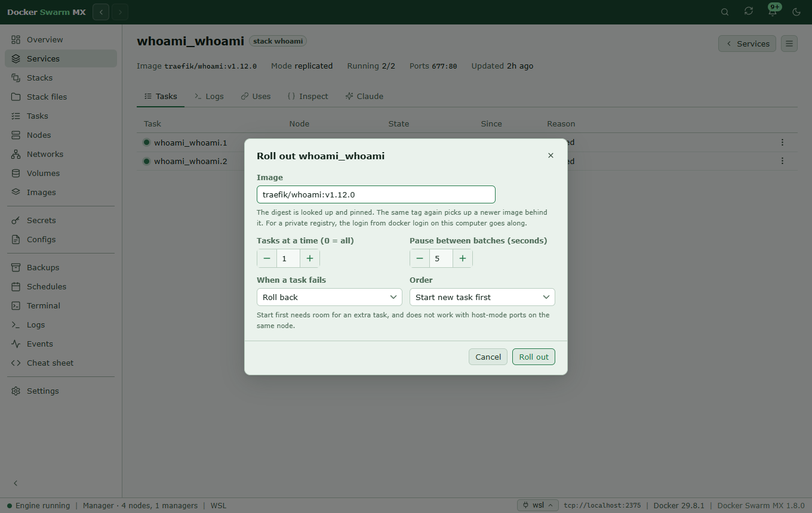Open the hamburger menu next to Services button

(789, 44)
